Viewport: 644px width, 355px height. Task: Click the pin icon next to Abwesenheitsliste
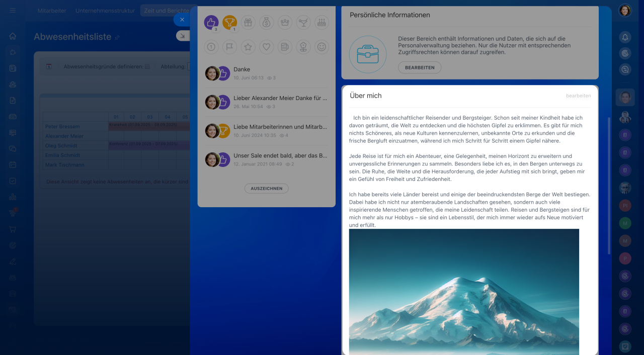[x=117, y=38]
